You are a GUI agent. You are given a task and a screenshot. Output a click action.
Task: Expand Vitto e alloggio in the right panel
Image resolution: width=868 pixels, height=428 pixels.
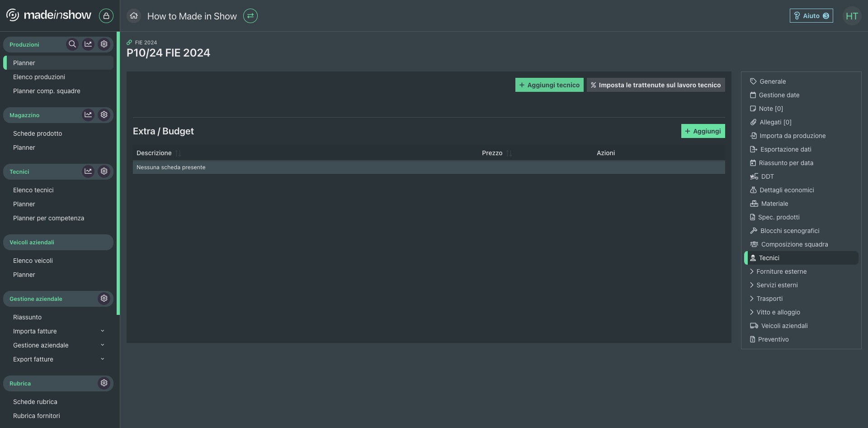[775, 312]
